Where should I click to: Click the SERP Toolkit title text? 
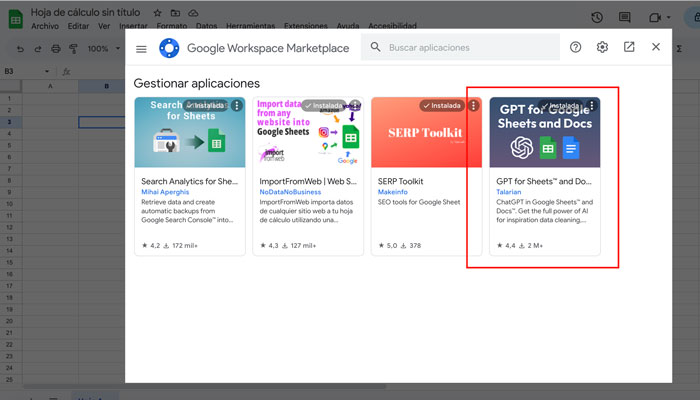pos(400,181)
